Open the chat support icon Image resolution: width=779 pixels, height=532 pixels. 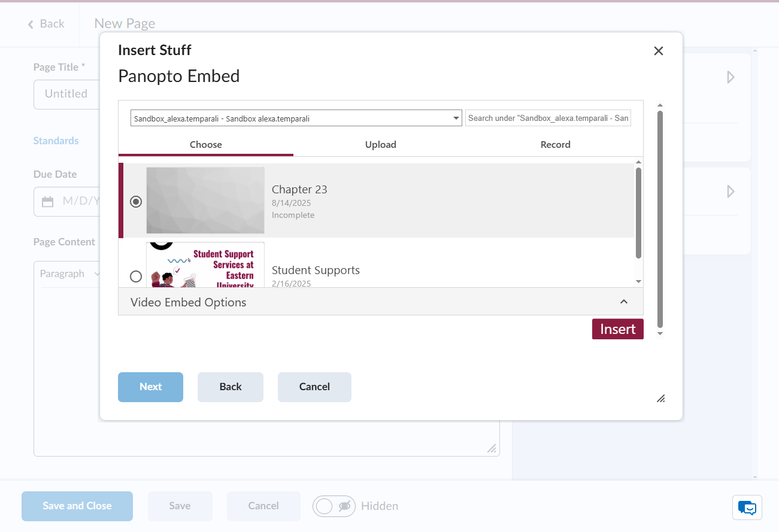click(x=747, y=507)
